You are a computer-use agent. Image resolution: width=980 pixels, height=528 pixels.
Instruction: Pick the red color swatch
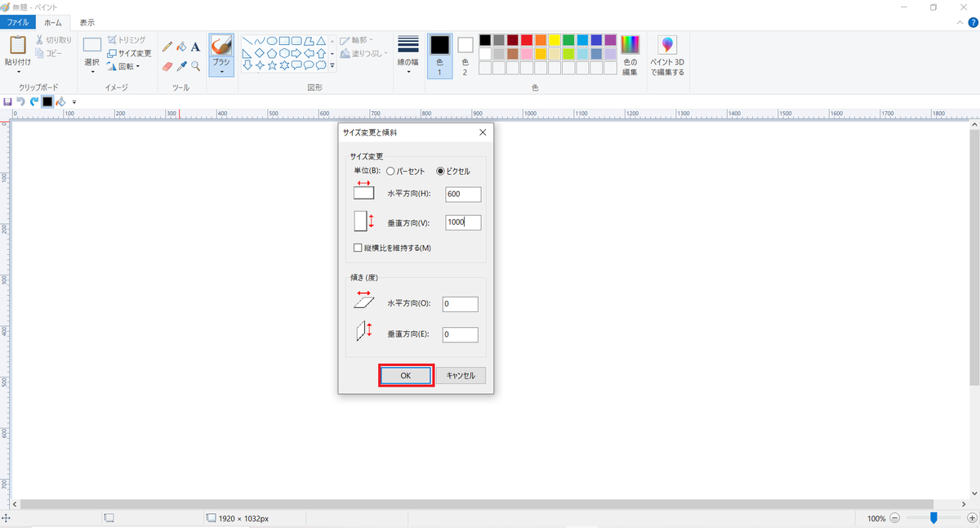(x=527, y=40)
